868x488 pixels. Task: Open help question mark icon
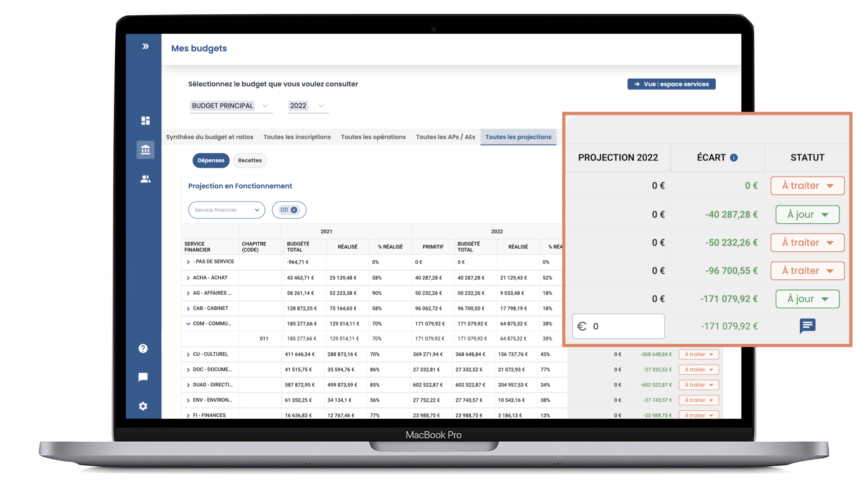(143, 348)
